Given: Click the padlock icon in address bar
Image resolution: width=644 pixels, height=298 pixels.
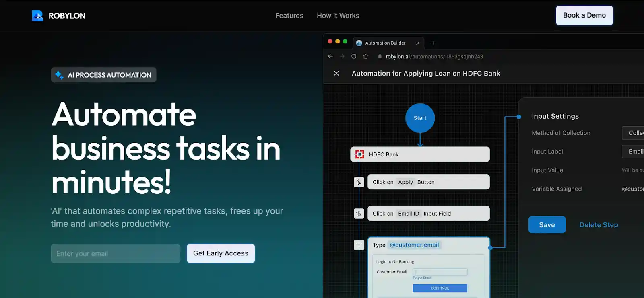Looking at the screenshot, I should tap(380, 57).
